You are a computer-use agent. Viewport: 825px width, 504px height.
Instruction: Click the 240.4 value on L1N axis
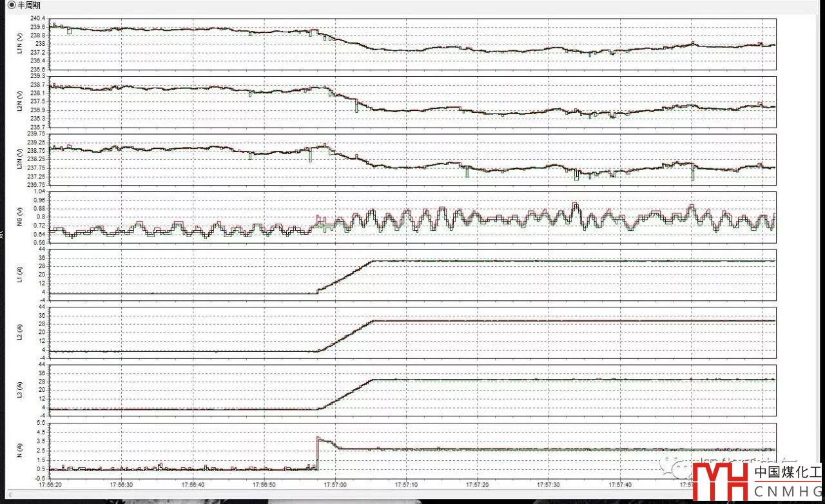38,19
